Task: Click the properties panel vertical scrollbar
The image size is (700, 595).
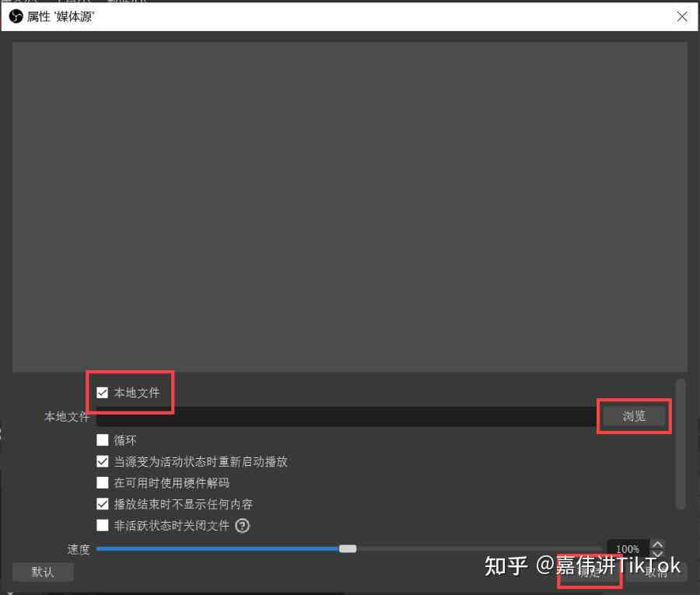Action: point(681,443)
